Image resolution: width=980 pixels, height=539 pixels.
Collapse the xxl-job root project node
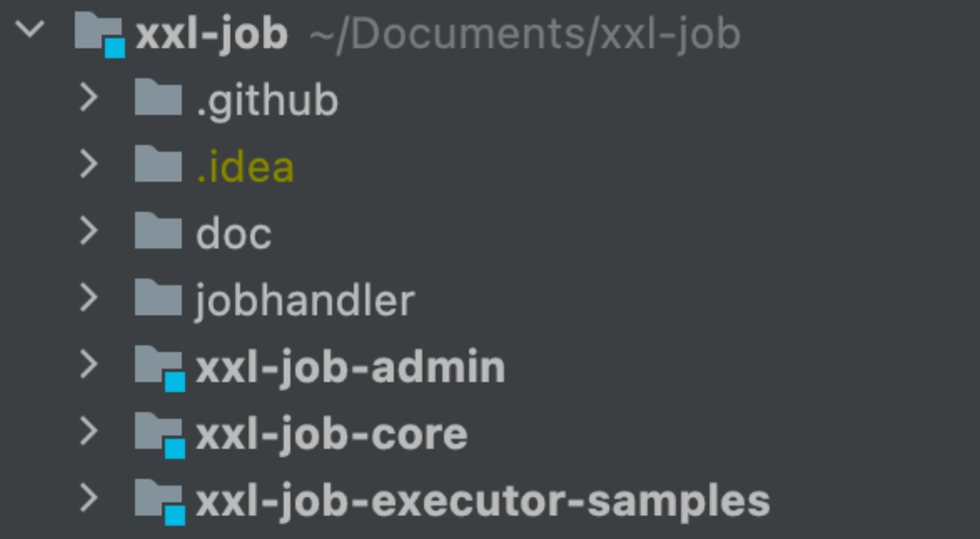[31, 31]
